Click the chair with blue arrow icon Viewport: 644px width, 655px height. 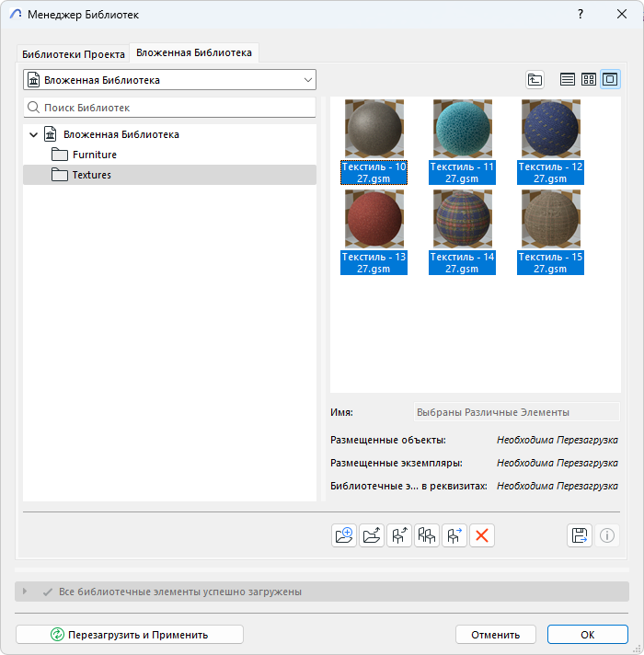point(454,535)
